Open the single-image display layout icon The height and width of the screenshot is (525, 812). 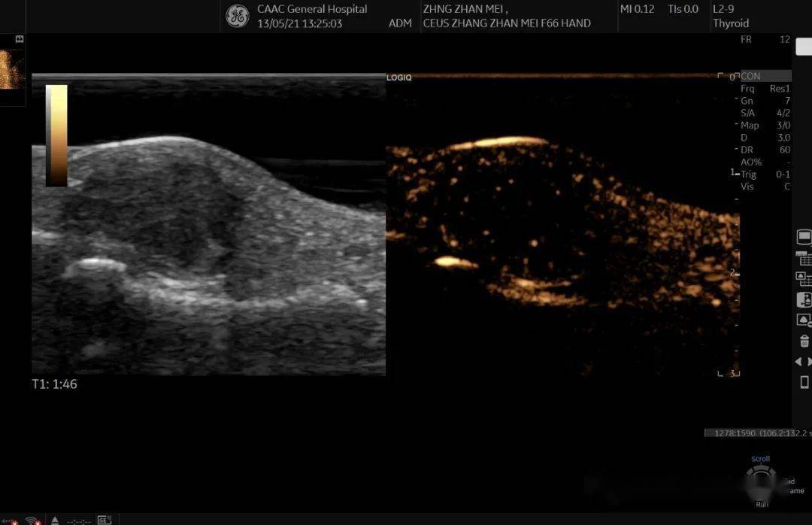click(804, 238)
